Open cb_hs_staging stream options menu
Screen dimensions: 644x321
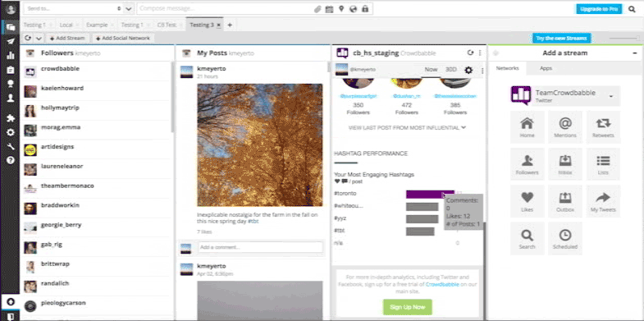[x=480, y=53]
